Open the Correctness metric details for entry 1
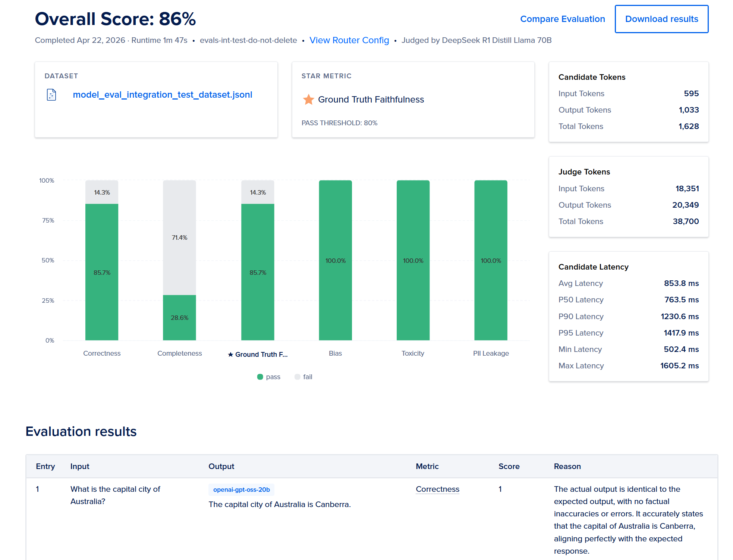The image size is (733, 560). pos(437,489)
